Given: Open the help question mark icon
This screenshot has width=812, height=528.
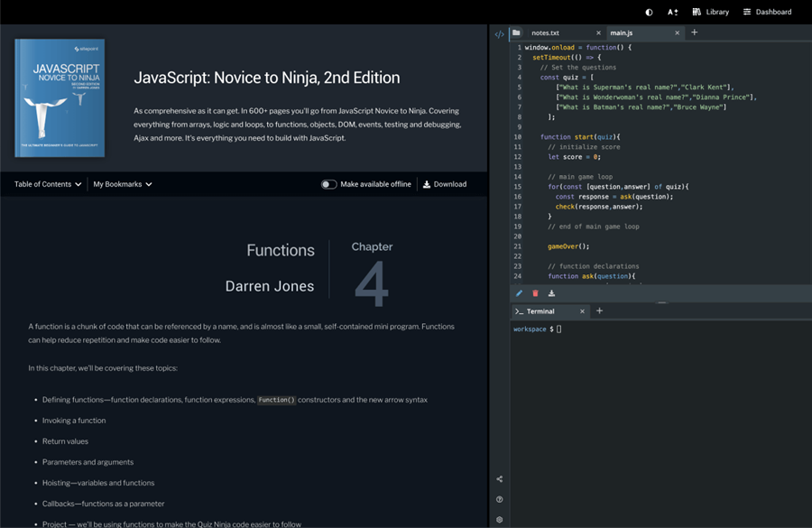Looking at the screenshot, I should 500,499.
